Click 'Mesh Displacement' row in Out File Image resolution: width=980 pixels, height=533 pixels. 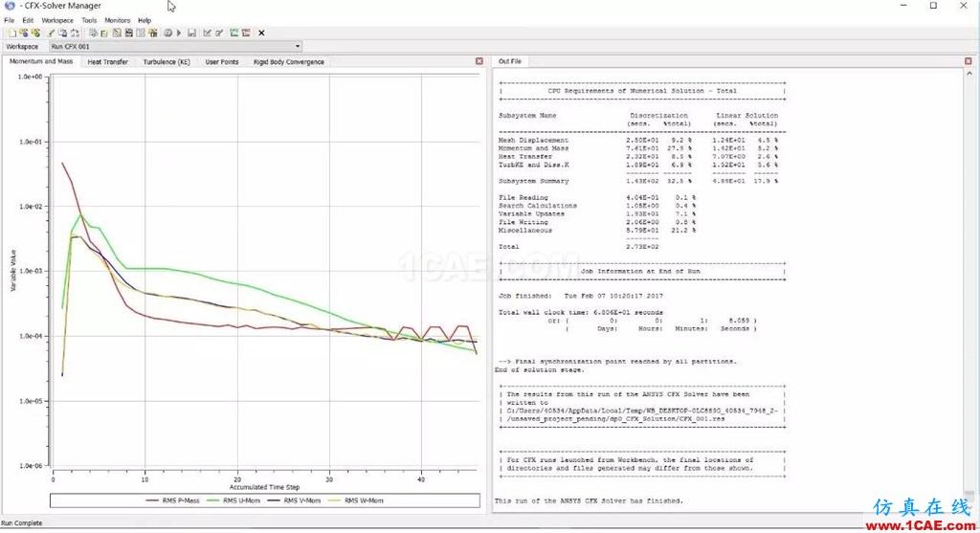[x=638, y=140]
